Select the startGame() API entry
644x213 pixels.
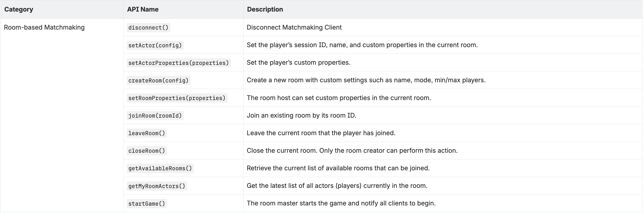coord(146,203)
